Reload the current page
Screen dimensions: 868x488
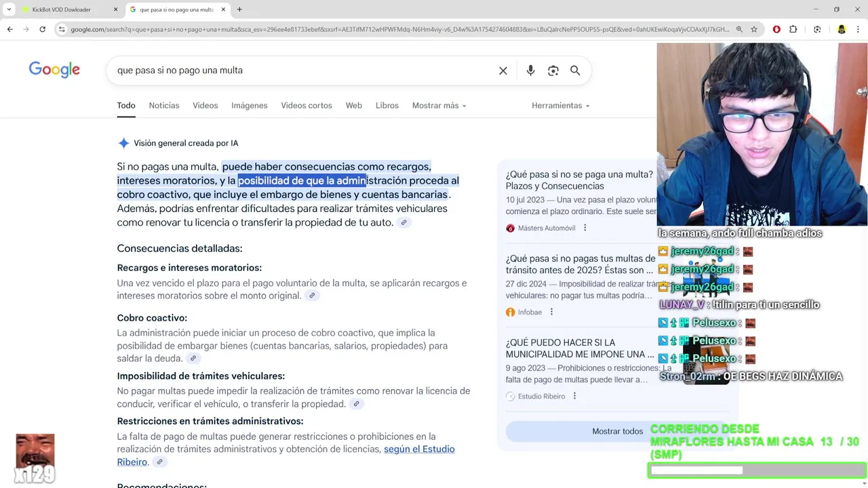click(42, 29)
